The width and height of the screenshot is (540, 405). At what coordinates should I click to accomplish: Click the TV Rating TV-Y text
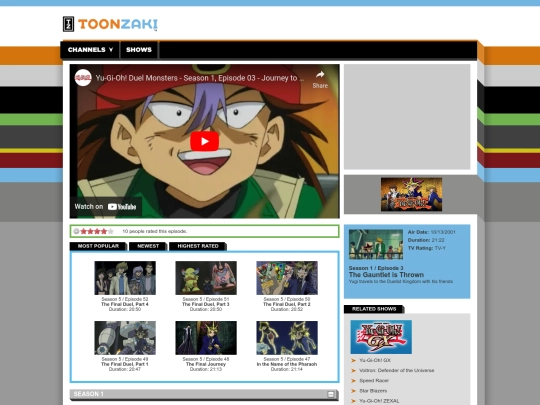[x=427, y=248]
